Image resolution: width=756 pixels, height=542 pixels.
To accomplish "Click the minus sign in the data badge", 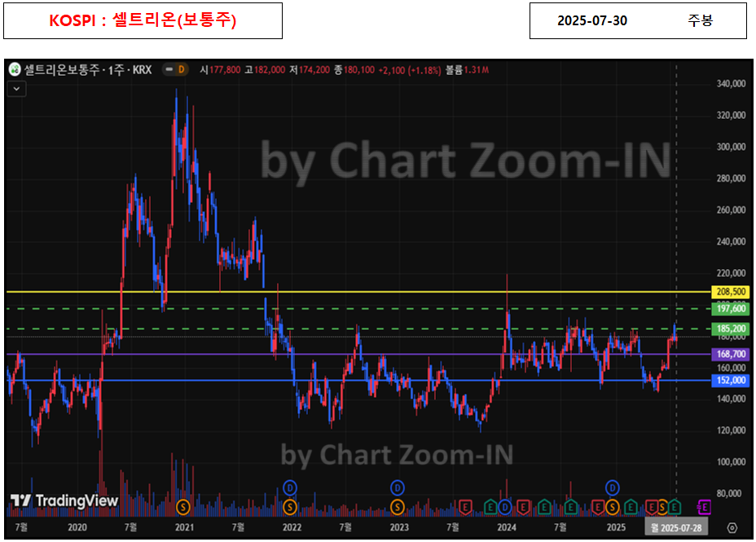I will (x=169, y=70).
